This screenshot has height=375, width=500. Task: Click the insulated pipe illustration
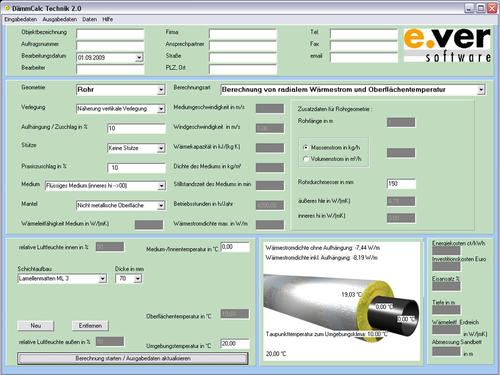(341, 308)
